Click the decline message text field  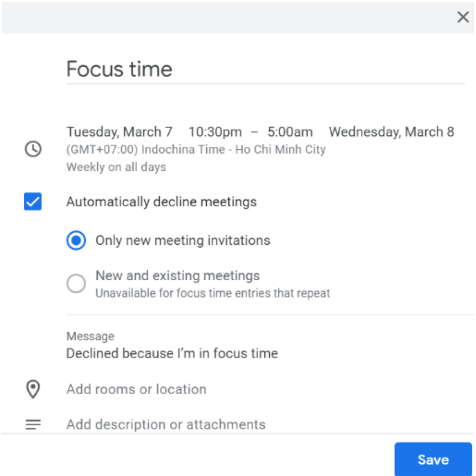pyautogui.click(x=172, y=353)
